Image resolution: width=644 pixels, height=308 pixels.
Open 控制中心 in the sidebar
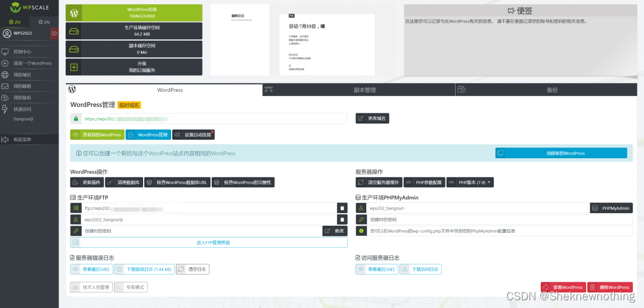pyautogui.click(x=29, y=52)
